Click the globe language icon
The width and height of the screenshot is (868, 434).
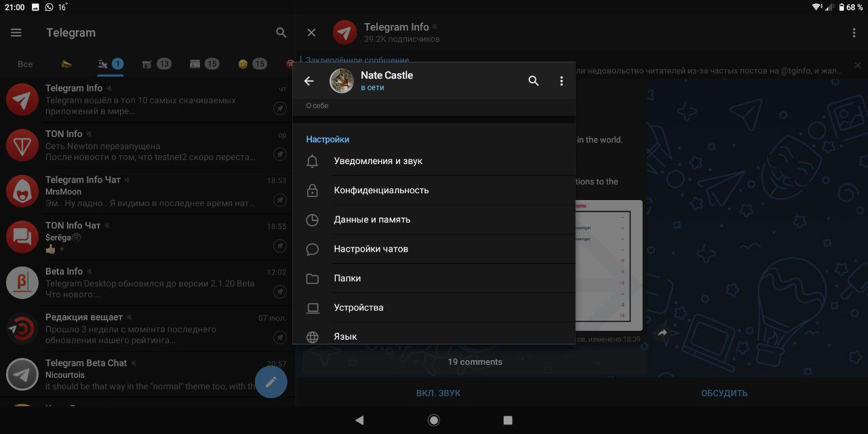(x=313, y=337)
